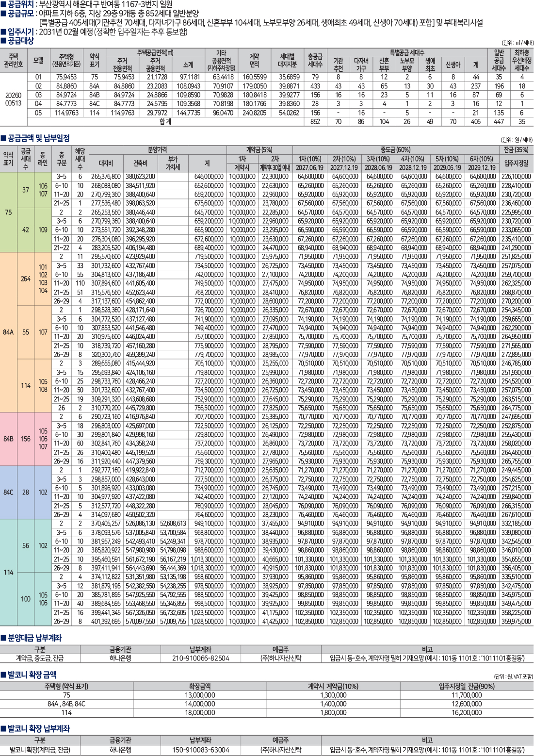Click the '84A , 84B, 84C' balcony row label

point(66,704)
